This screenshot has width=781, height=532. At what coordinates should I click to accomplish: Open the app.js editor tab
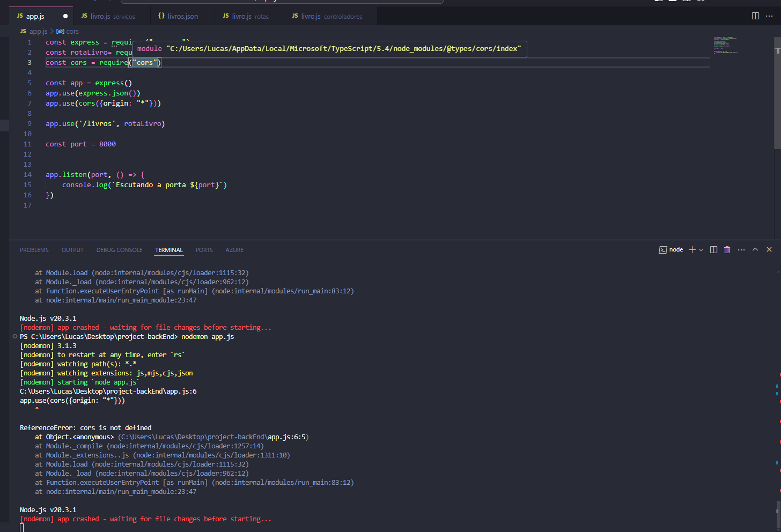tap(34, 16)
